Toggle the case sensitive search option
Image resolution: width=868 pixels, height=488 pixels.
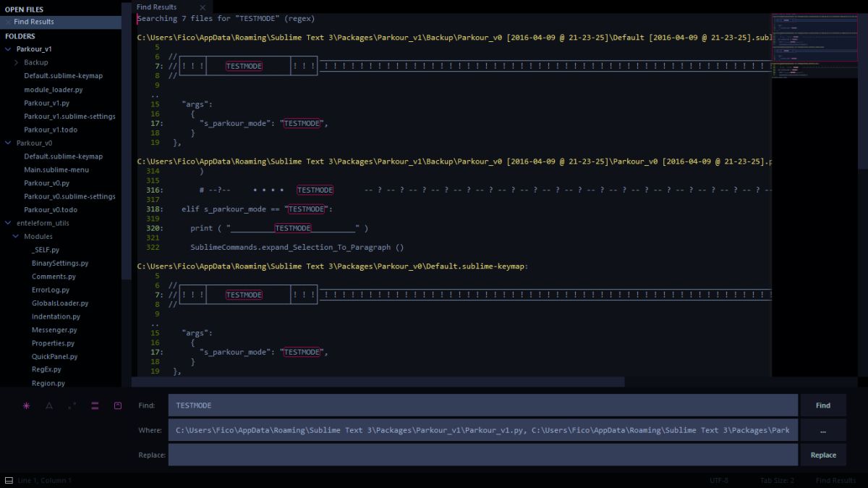(49, 406)
